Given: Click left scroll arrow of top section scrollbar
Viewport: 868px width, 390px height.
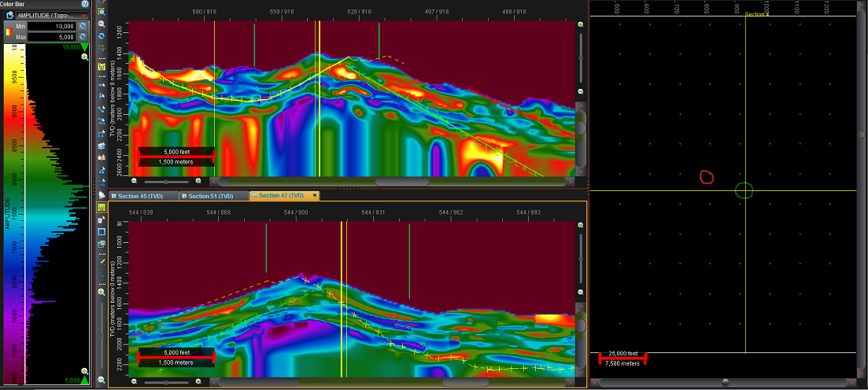Looking at the screenshot, I should (214, 181).
